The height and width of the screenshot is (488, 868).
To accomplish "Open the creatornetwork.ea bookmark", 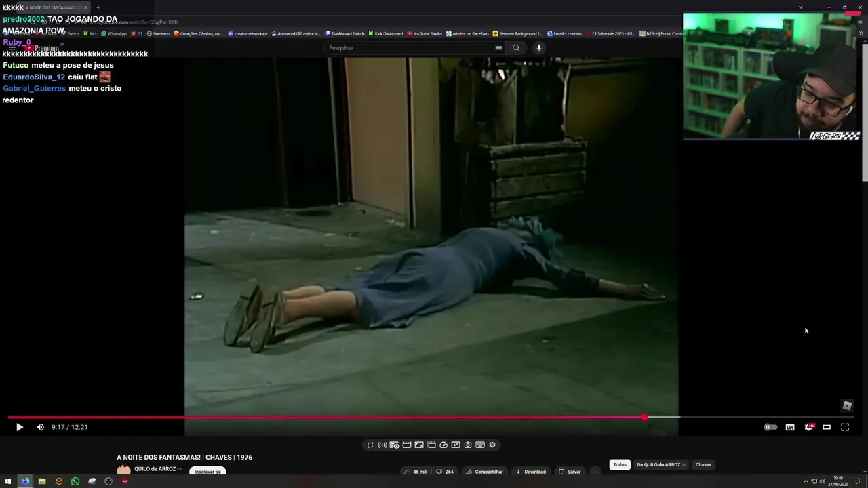I will coord(248,33).
